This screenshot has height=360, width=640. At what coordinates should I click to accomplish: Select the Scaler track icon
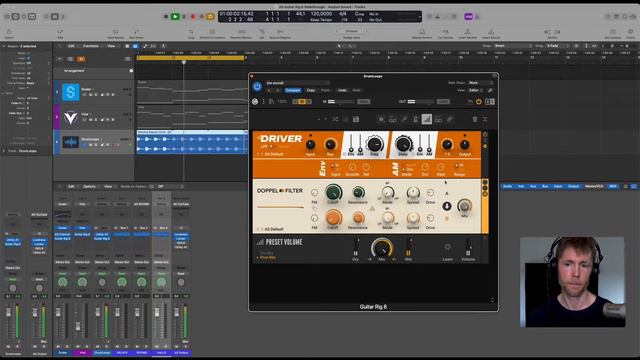point(71,92)
